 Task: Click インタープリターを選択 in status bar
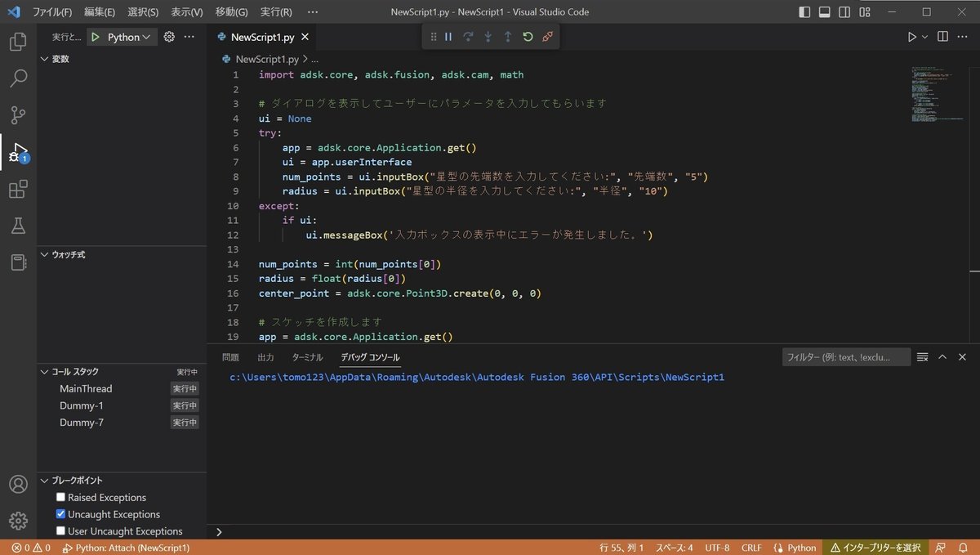coord(875,548)
